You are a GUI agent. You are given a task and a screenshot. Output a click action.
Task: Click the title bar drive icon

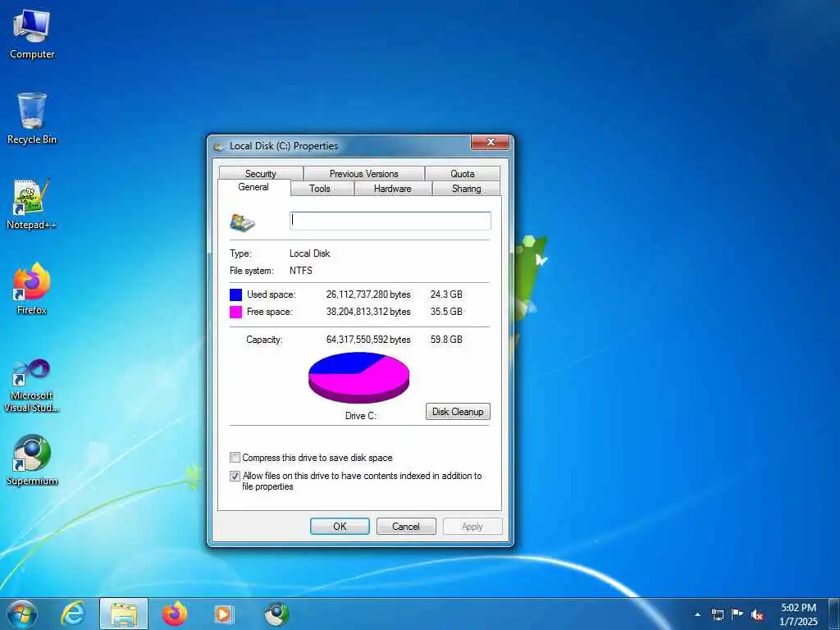pyautogui.click(x=218, y=146)
